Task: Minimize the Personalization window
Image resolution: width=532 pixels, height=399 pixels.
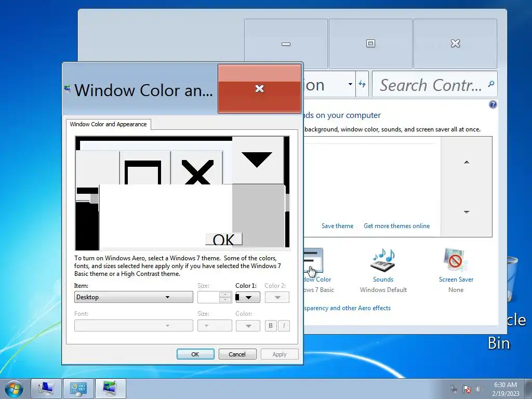Action: 286,44
